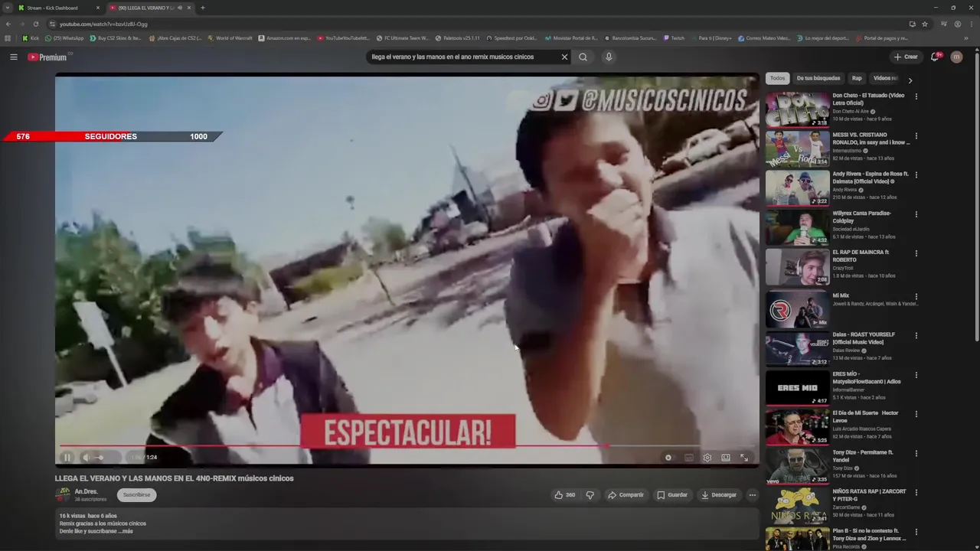980x551 pixels.
Task: Go to YouTube Premium home logo
Action: [47, 57]
